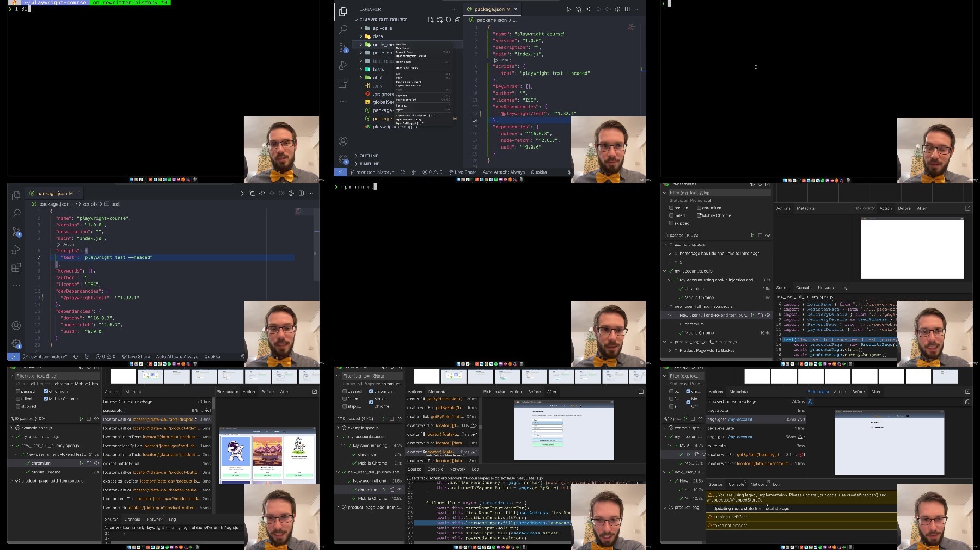The height and width of the screenshot is (550, 980).
Task: Click Refresh Explorer icon beside PLAYWRIGHT-COURSE header
Action: point(449,20)
